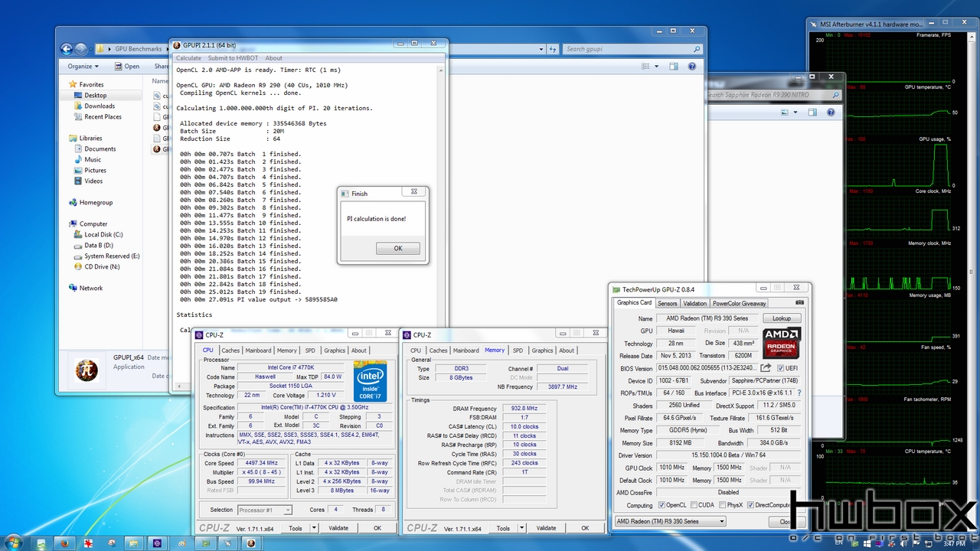This screenshot has width=980, height=551.
Task: Select System Reserved (E:) drive
Action: pos(112,256)
